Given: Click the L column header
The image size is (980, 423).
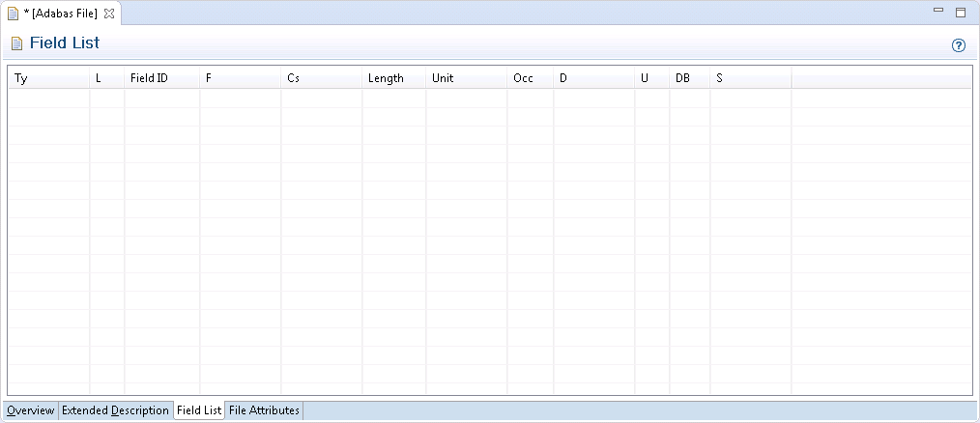Looking at the screenshot, I should pos(106,78).
